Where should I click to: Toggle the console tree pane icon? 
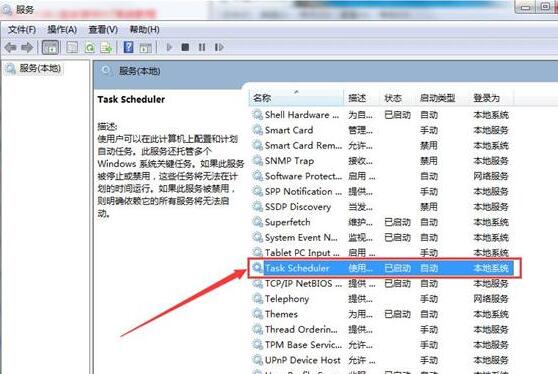pyautogui.click(x=50, y=47)
